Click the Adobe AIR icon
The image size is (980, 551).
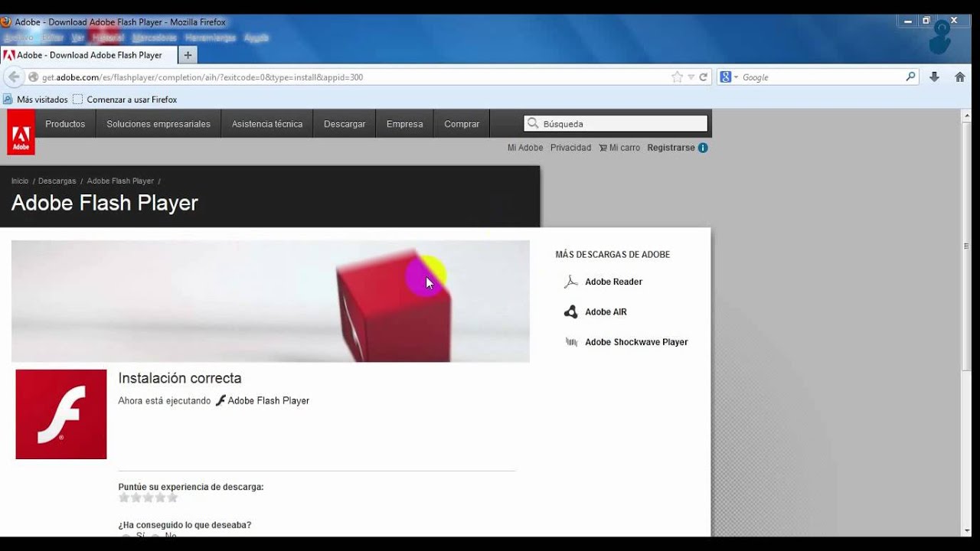571,311
